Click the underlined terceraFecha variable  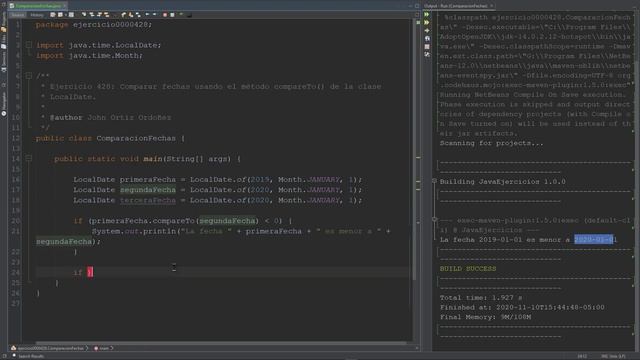(x=148, y=200)
